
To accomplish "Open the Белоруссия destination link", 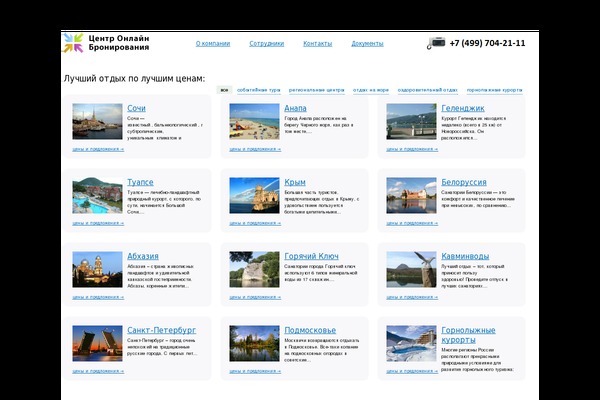I will [x=464, y=182].
